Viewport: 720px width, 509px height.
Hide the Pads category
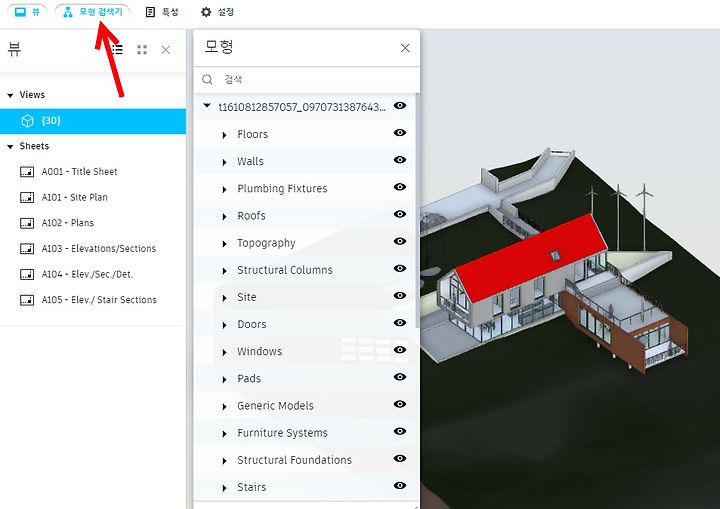[400, 377]
